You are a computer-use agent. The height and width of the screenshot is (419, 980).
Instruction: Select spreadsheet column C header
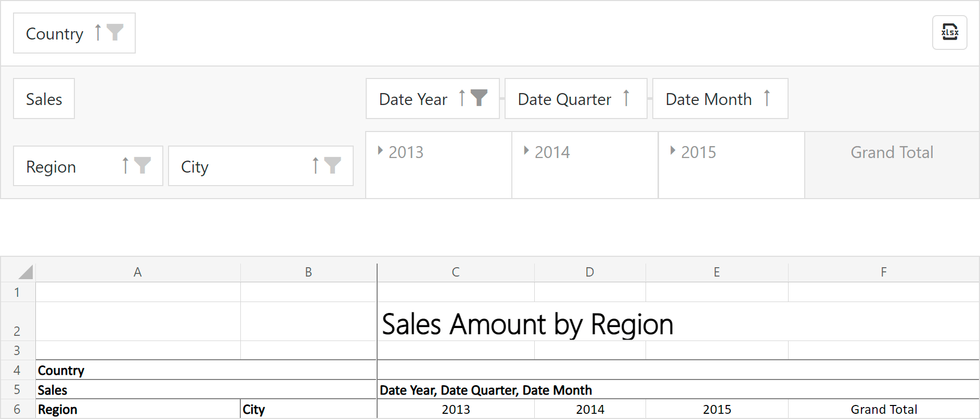(x=456, y=272)
